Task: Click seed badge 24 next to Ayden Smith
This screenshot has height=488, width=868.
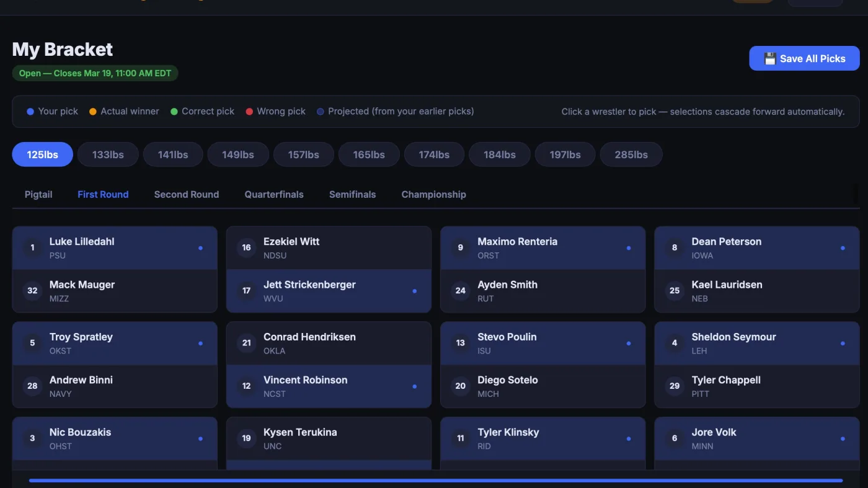Action: pyautogui.click(x=460, y=291)
